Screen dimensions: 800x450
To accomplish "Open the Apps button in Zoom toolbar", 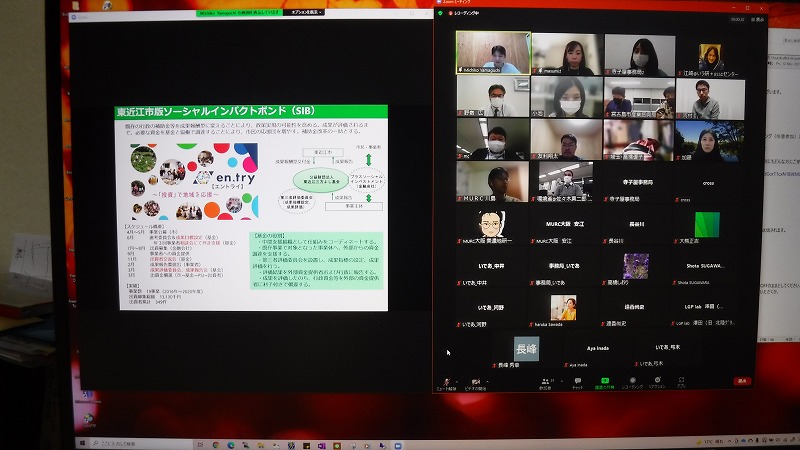I will pos(681,384).
